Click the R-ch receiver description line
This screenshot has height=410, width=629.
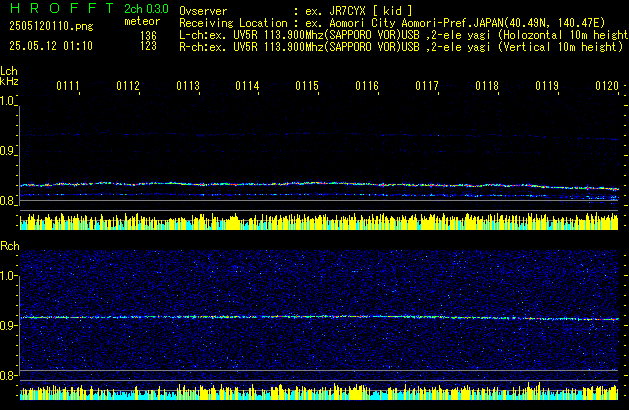tap(401, 47)
